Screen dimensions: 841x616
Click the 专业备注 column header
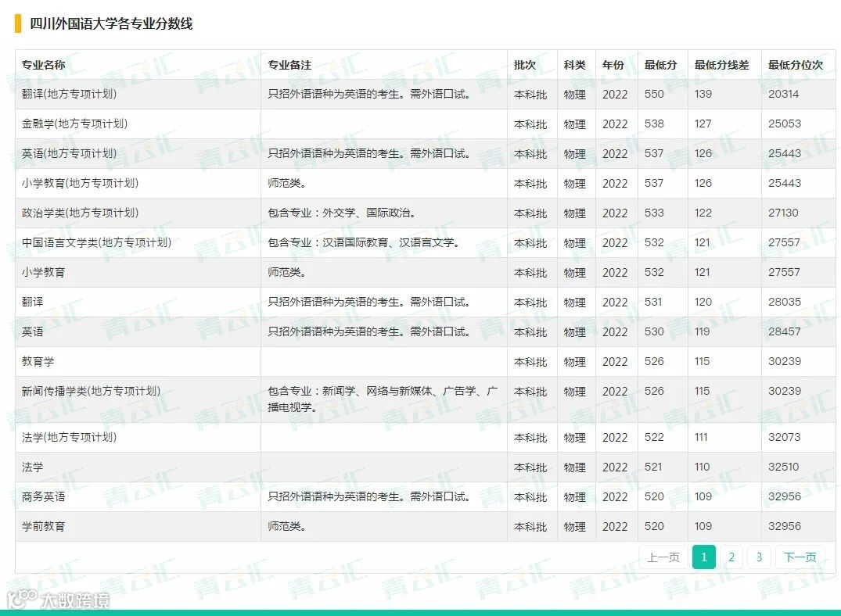pyautogui.click(x=289, y=65)
